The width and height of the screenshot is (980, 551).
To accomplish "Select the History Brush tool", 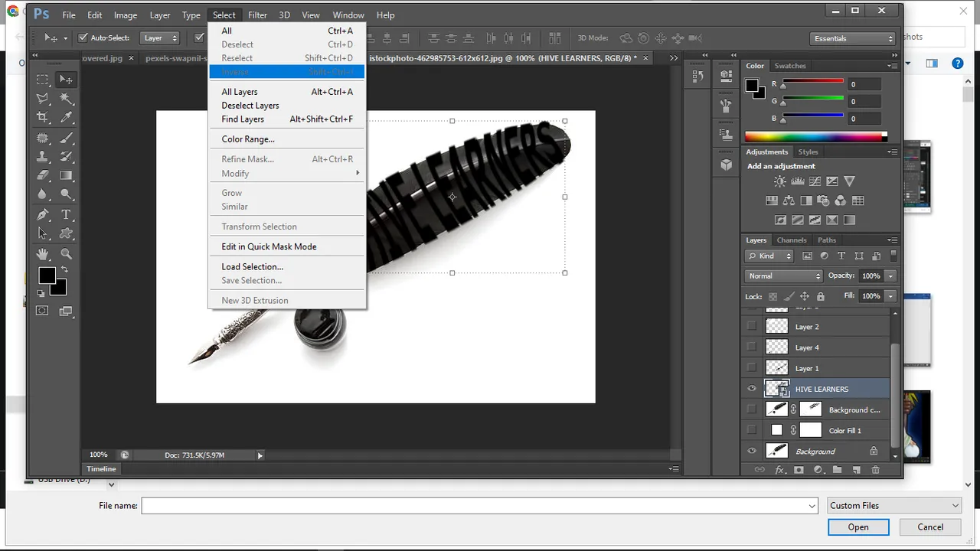I will [67, 157].
